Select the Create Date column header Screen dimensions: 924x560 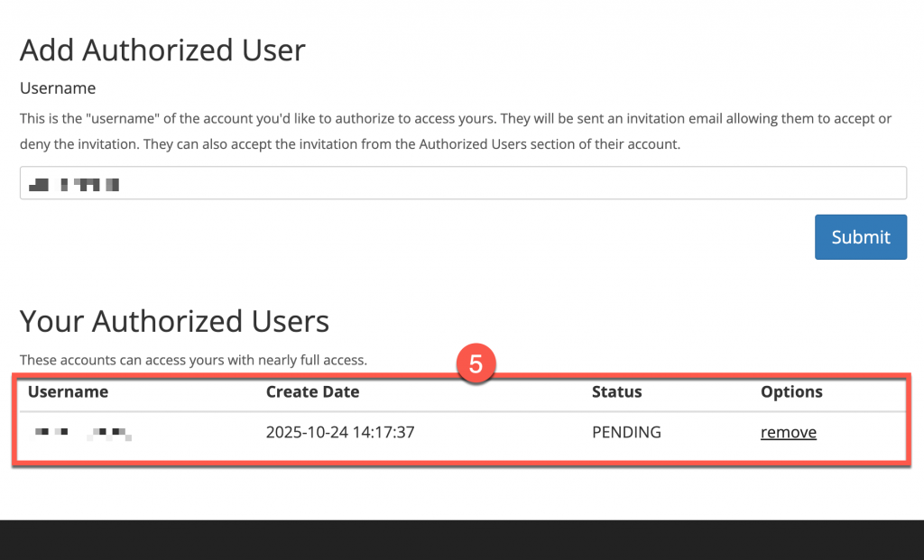[x=312, y=391]
